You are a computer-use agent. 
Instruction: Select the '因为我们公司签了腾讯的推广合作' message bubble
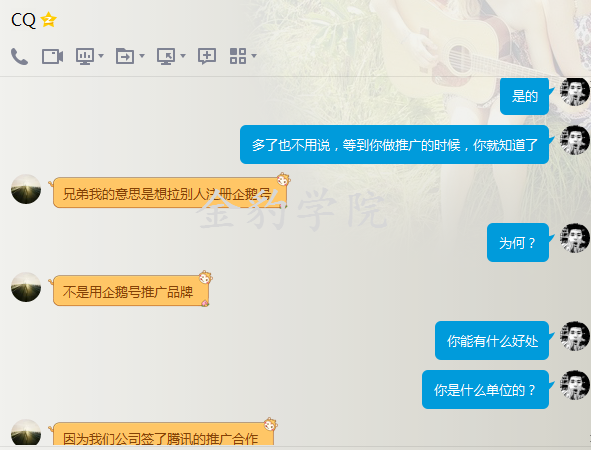[163, 434]
